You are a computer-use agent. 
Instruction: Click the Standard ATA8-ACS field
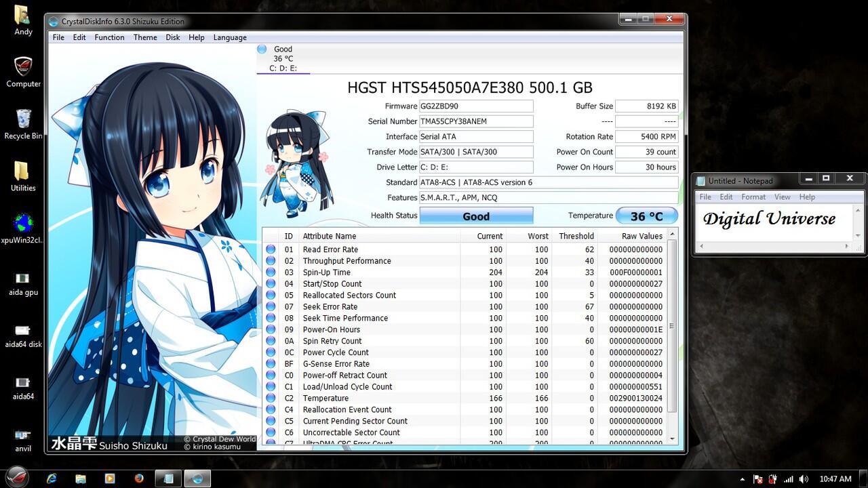(x=549, y=182)
